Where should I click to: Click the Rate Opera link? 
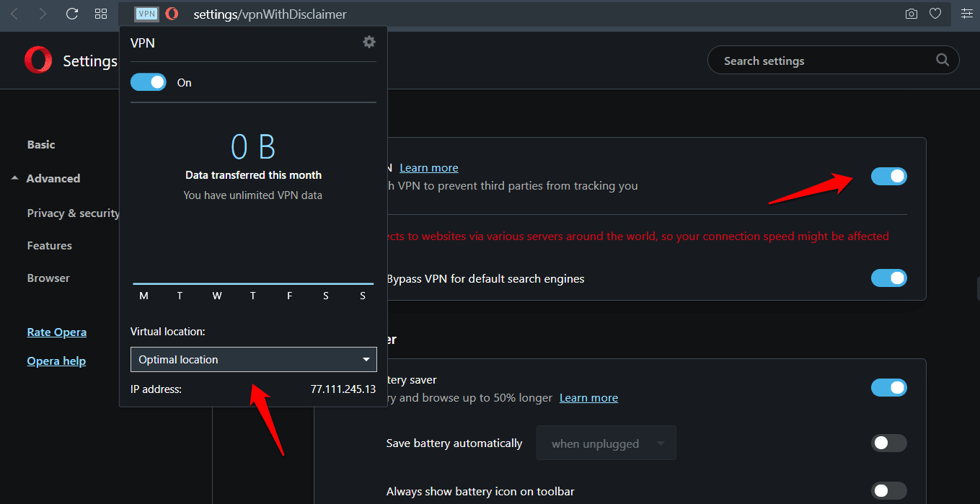point(56,332)
